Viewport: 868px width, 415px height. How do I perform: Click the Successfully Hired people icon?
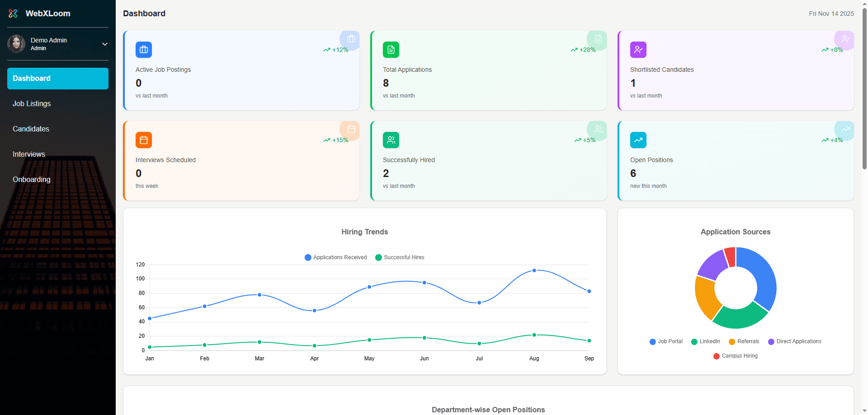[x=391, y=140]
